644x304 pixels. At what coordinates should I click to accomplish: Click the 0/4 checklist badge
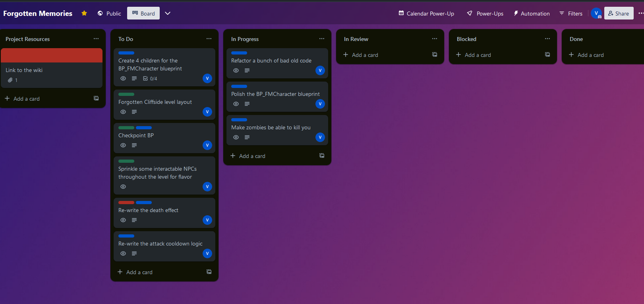(x=150, y=78)
